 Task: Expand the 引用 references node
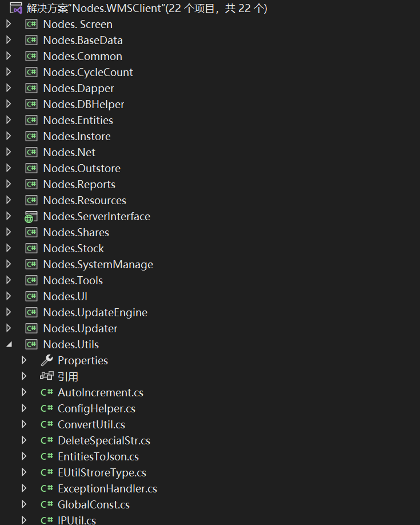pyautogui.click(x=24, y=376)
